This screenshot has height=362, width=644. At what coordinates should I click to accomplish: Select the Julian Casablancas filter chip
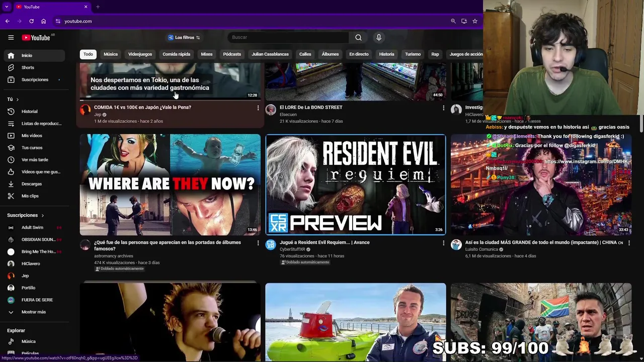point(270,54)
